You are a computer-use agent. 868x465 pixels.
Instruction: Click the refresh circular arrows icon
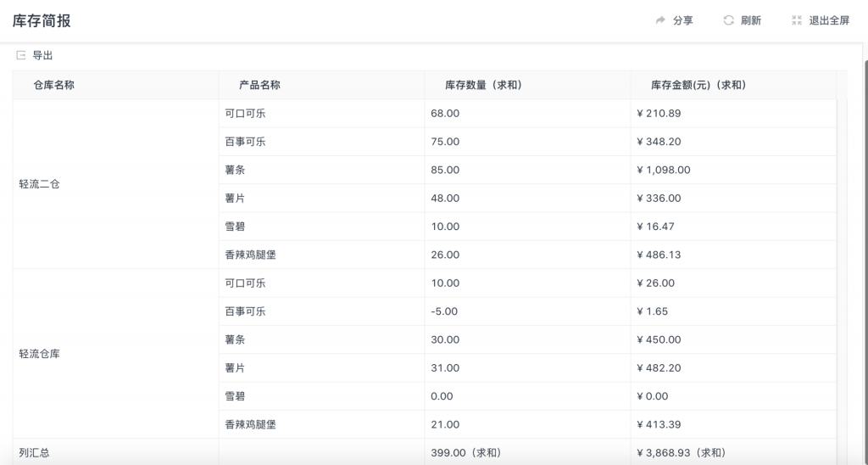point(728,20)
